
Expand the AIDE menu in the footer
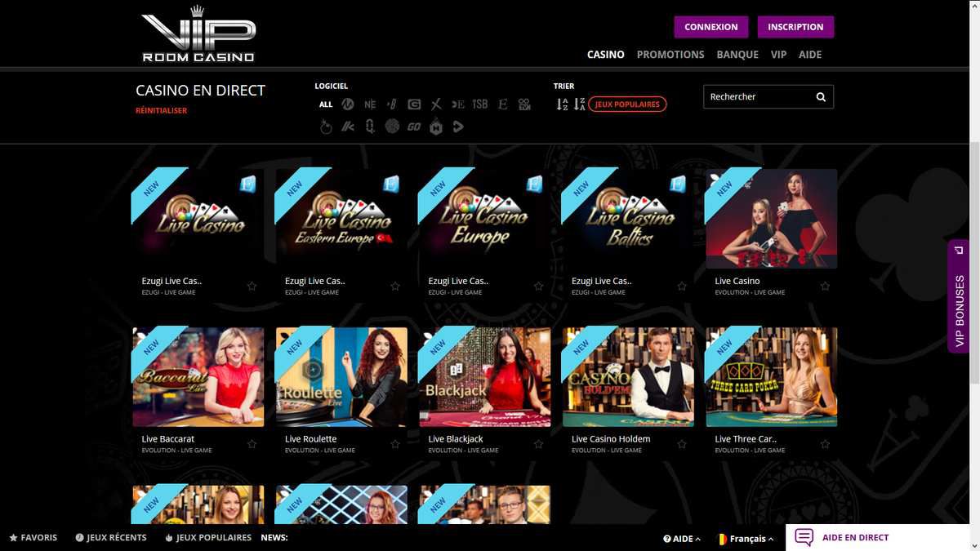pos(682,539)
